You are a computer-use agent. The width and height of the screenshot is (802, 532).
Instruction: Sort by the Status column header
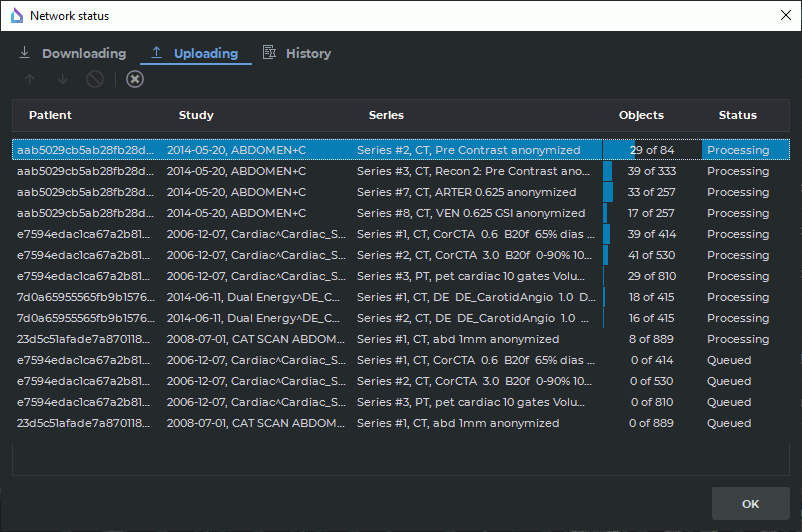point(738,115)
